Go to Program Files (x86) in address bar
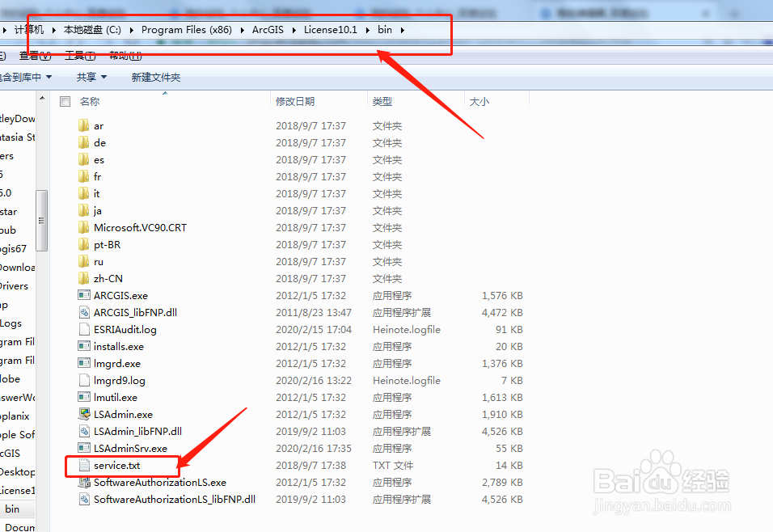 [186, 30]
